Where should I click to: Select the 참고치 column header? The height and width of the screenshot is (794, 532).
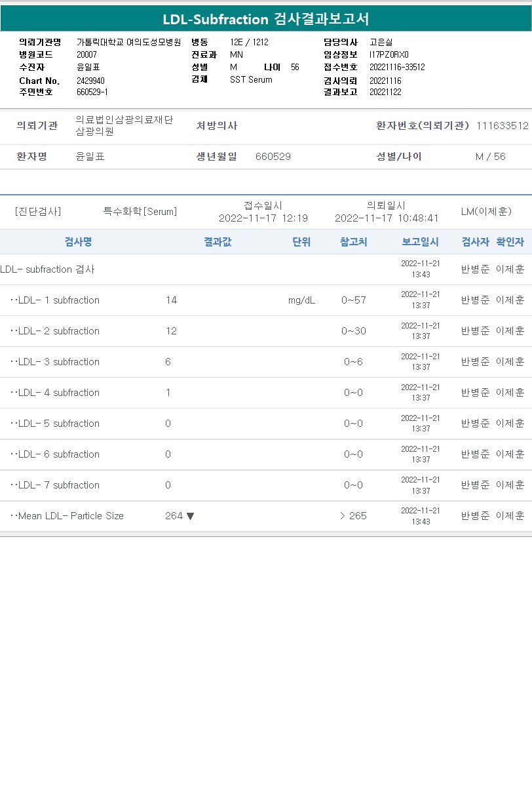click(353, 242)
